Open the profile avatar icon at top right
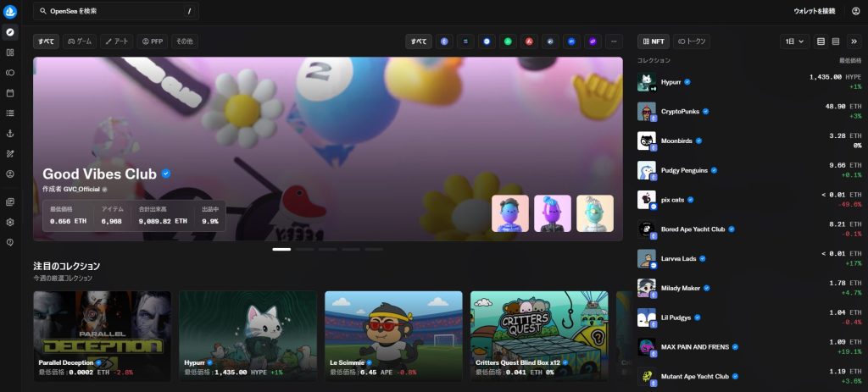This screenshot has width=868, height=392. pos(855,11)
